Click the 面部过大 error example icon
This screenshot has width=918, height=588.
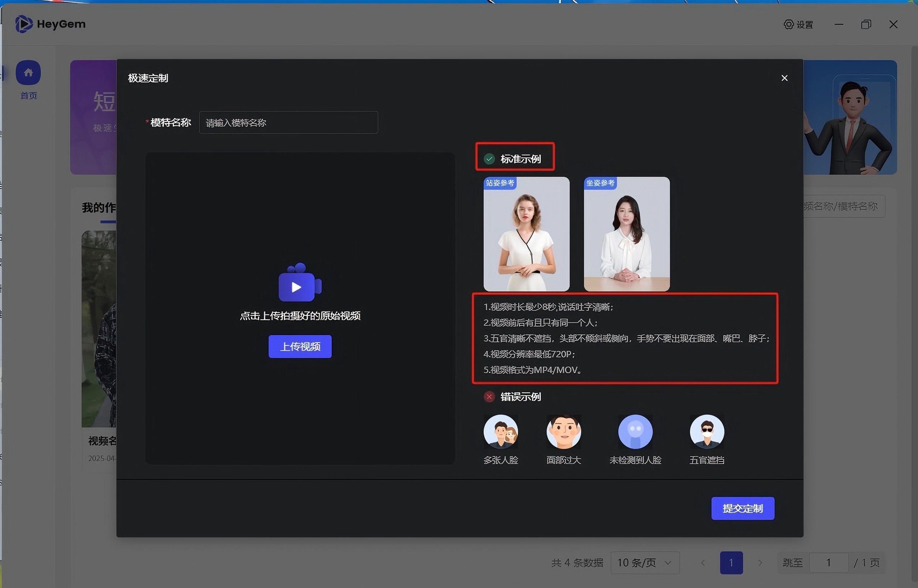(x=564, y=431)
